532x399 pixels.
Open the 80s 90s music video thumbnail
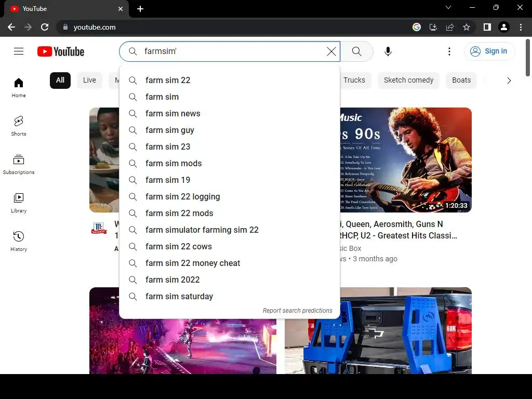pyautogui.click(x=406, y=160)
